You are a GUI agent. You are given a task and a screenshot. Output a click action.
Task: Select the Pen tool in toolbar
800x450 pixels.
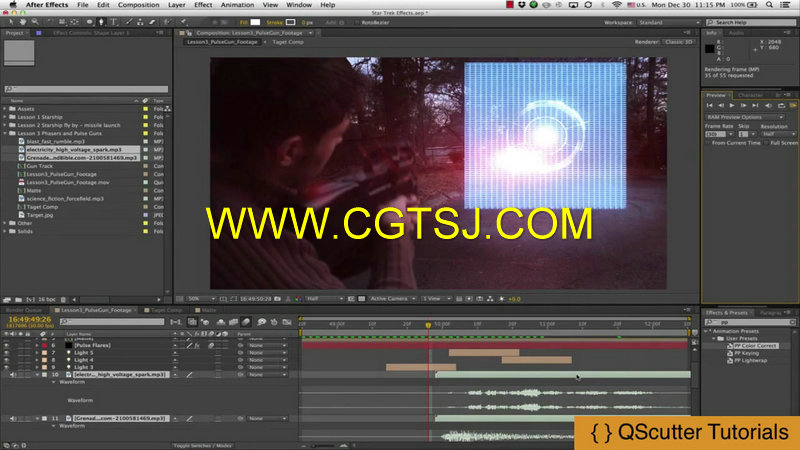point(101,22)
